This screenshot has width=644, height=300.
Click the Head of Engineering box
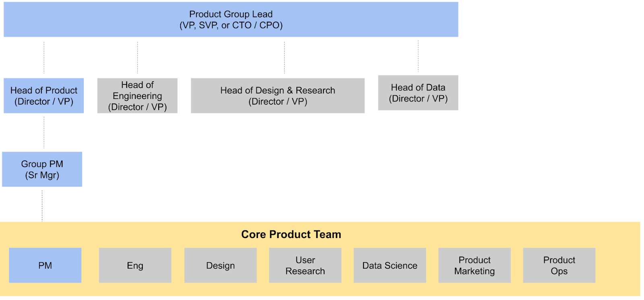(x=137, y=96)
